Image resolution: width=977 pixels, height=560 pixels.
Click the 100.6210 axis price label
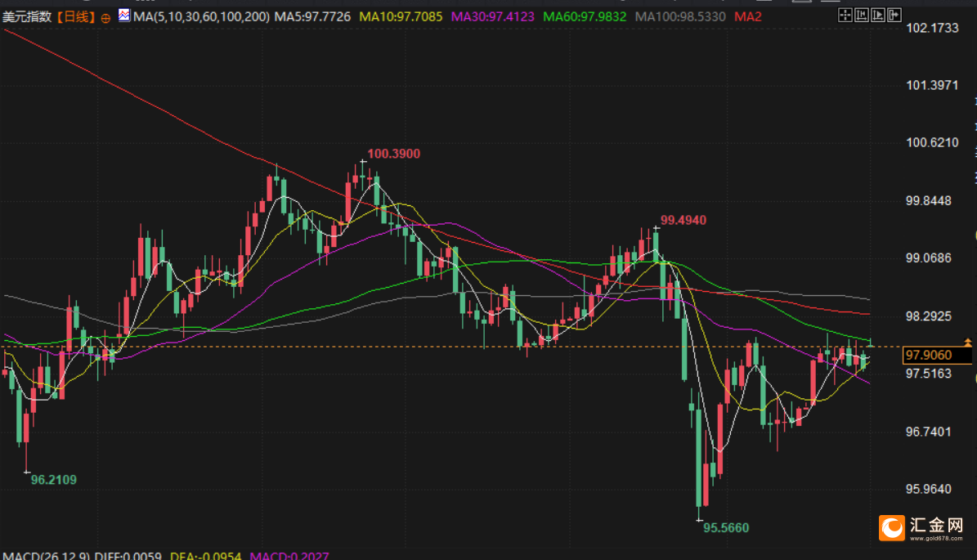point(932,142)
